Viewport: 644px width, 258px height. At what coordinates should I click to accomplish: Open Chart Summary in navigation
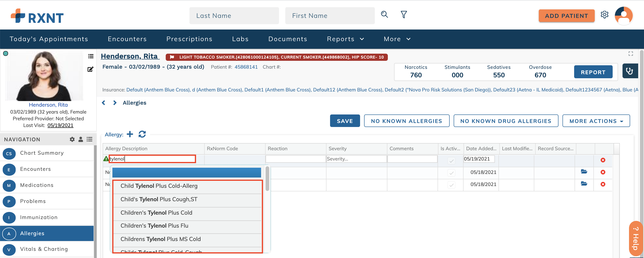[x=47, y=153]
